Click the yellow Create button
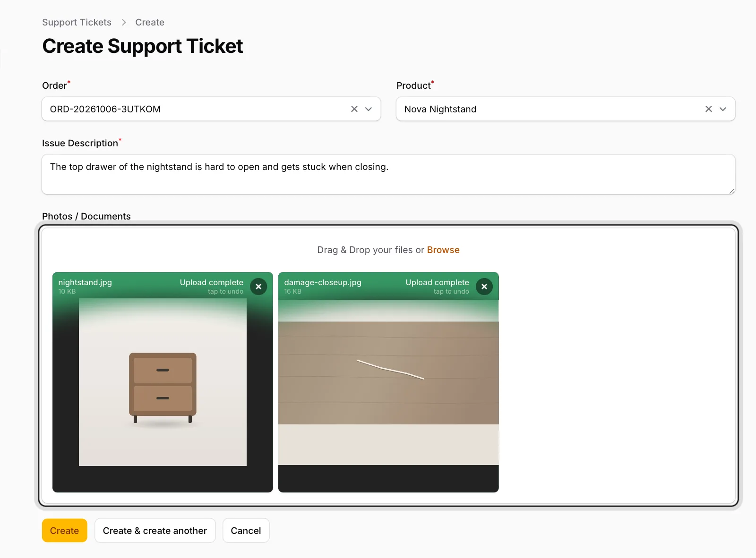The width and height of the screenshot is (756, 558). pyautogui.click(x=64, y=531)
